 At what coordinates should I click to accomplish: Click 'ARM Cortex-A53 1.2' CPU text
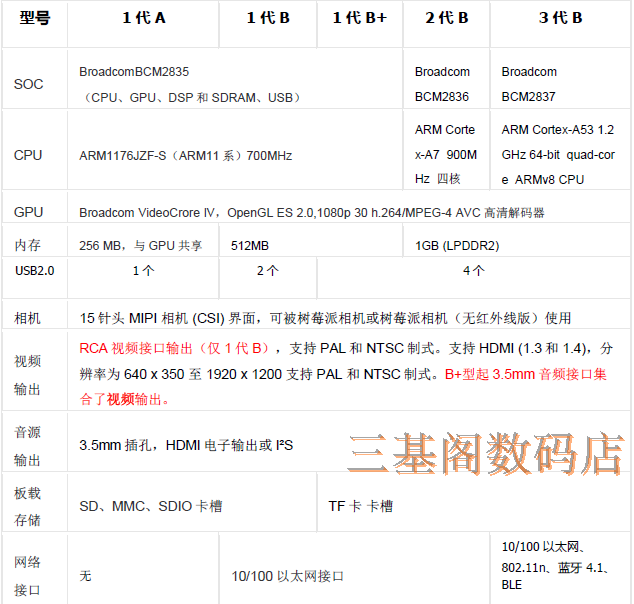[x=558, y=130]
